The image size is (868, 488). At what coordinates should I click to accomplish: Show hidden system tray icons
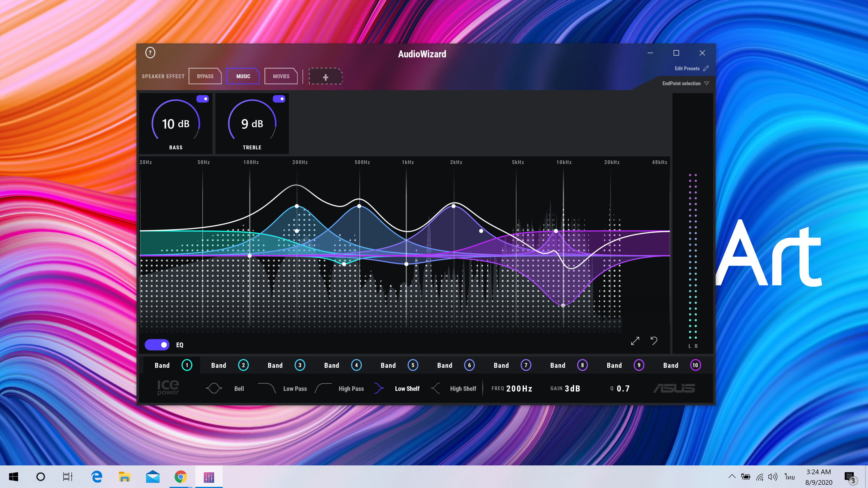(732, 476)
